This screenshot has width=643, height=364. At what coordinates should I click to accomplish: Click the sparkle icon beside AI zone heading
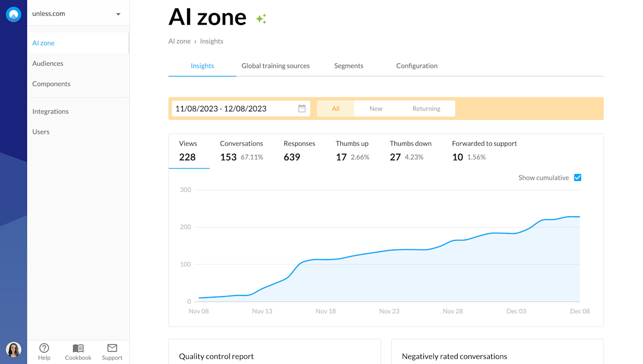coord(260,18)
